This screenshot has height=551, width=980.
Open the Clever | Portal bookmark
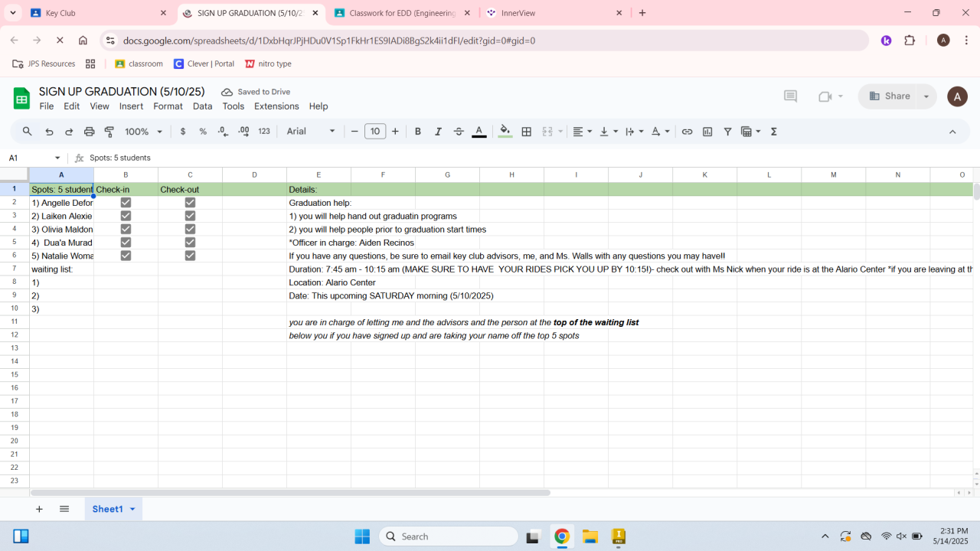point(204,64)
